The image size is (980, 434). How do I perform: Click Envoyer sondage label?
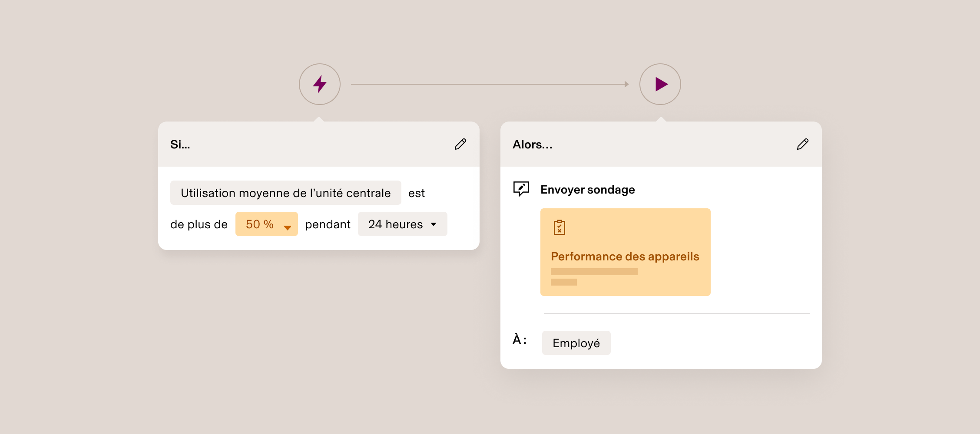588,189
